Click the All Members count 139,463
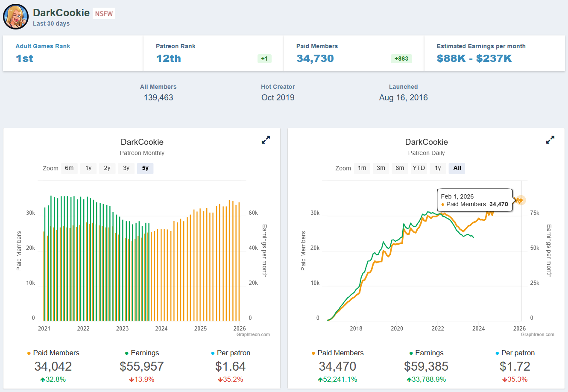Image resolution: width=568 pixels, height=392 pixels. tap(158, 97)
